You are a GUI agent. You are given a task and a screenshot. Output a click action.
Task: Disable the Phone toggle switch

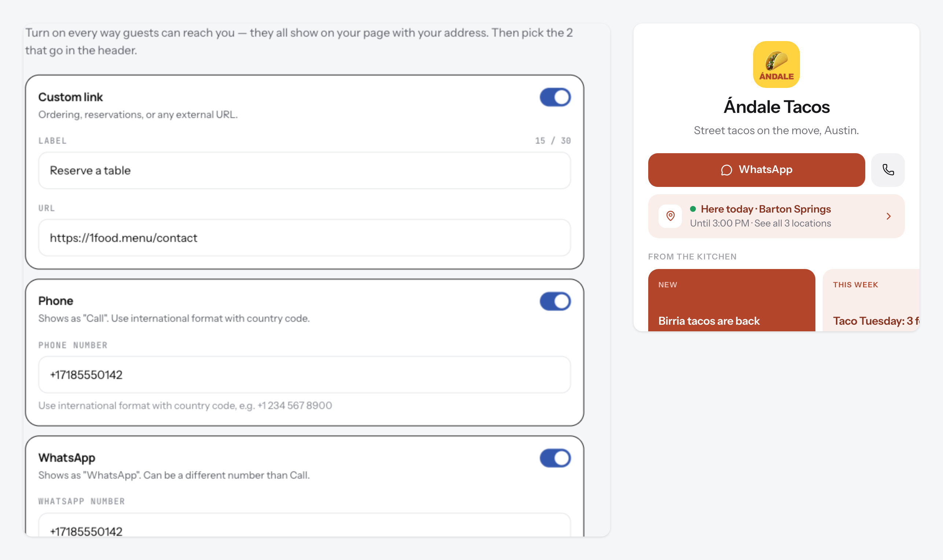click(555, 301)
